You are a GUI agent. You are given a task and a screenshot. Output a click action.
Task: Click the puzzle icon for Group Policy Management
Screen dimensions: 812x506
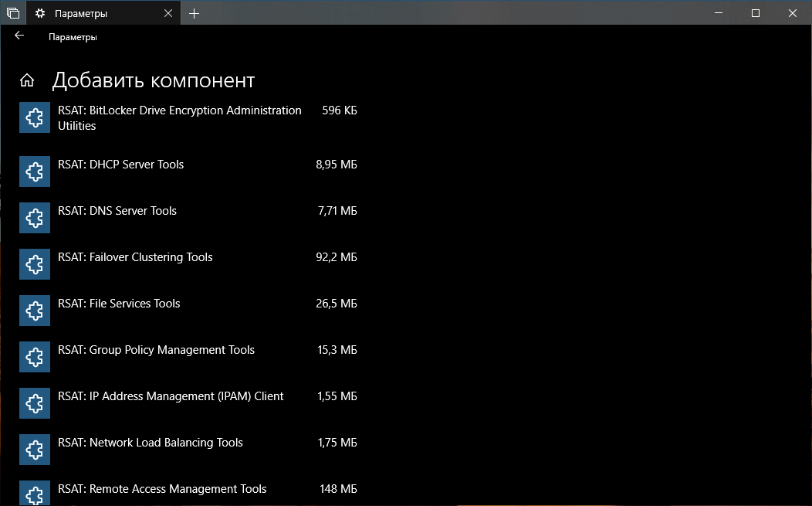pyautogui.click(x=35, y=357)
